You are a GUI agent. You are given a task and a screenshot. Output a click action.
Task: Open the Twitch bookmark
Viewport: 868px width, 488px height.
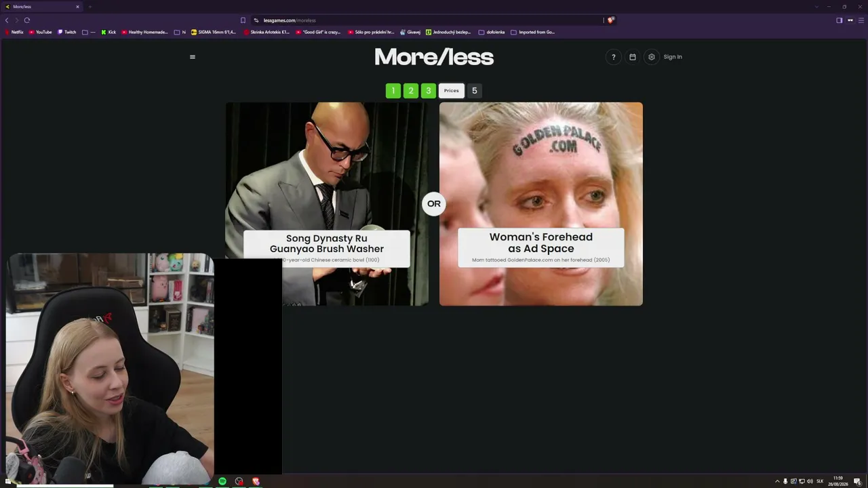pyautogui.click(x=67, y=32)
